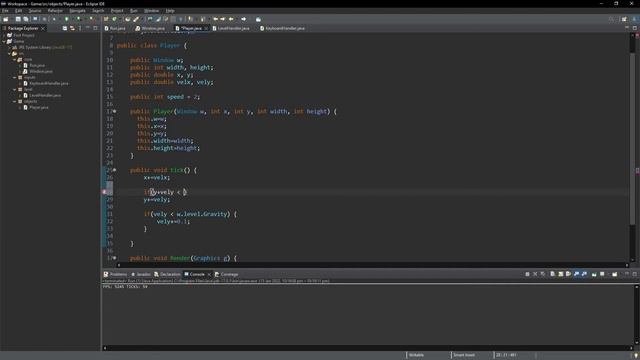Close the Player.java editor tab
640x360 pixels.
click(206, 28)
